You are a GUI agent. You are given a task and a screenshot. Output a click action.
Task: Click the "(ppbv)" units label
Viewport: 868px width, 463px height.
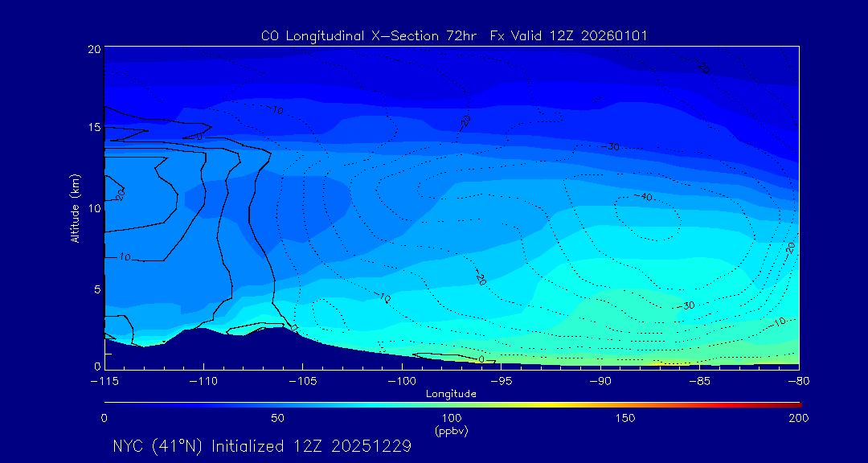[451, 431]
